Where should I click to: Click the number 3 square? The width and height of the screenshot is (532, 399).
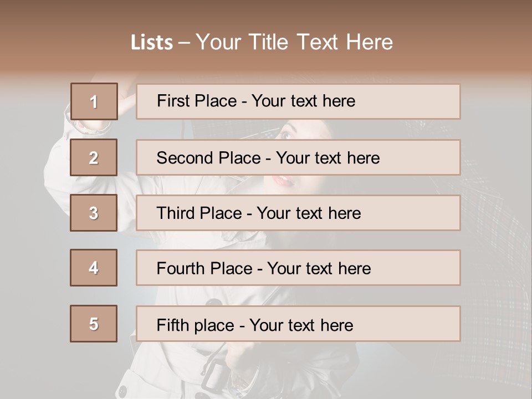click(94, 213)
